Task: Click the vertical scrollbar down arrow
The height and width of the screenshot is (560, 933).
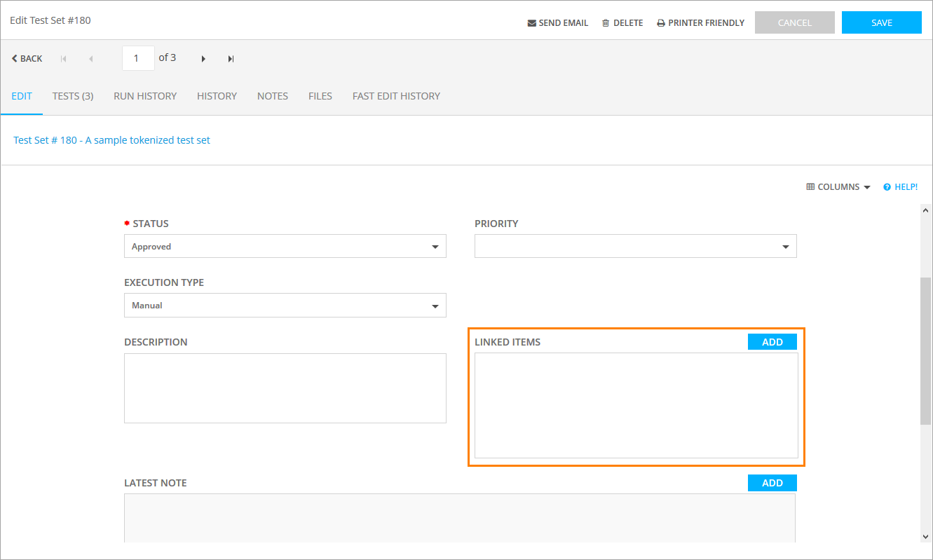Action: 925,536
